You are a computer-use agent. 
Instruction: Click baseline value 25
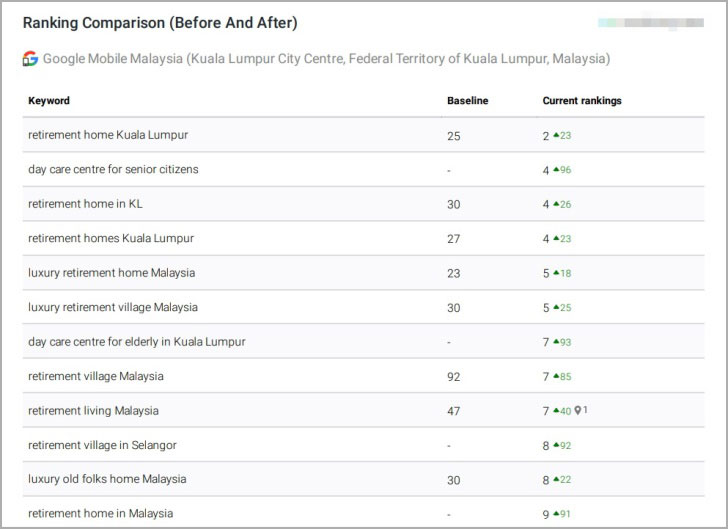tap(454, 136)
